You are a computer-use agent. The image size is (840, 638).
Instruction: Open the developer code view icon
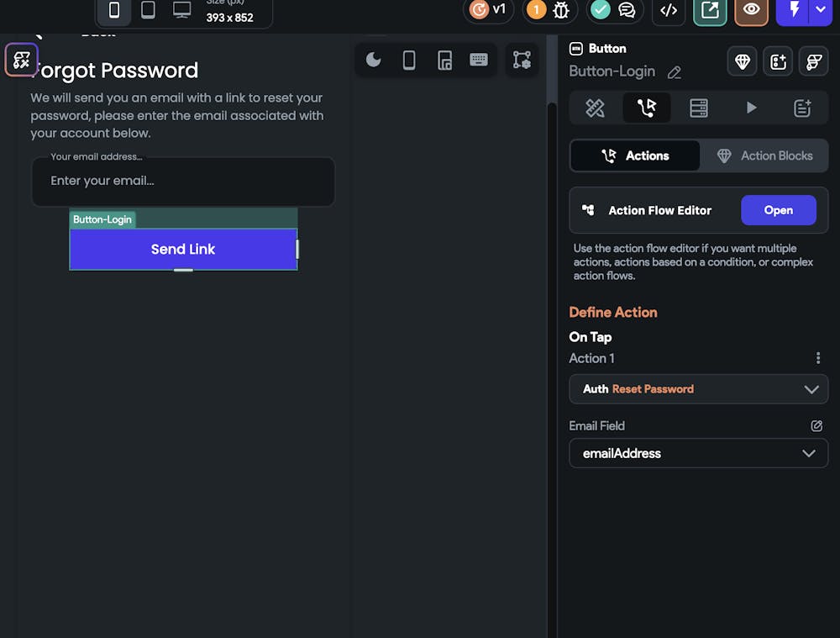669,10
